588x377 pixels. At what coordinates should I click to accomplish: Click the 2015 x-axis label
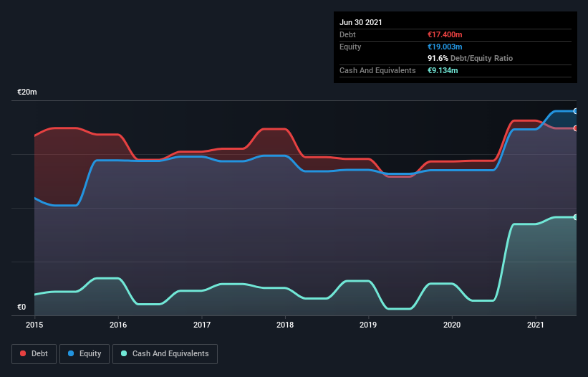point(34,325)
